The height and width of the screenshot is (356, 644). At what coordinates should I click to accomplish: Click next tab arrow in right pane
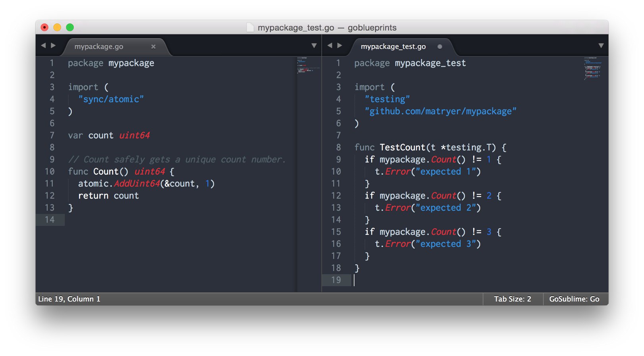pos(339,46)
